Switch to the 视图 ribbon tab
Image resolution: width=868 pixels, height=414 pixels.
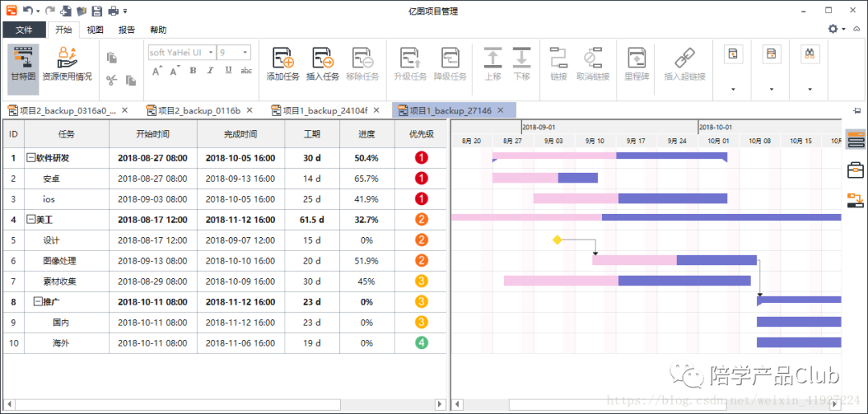click(x=96, y=30)
